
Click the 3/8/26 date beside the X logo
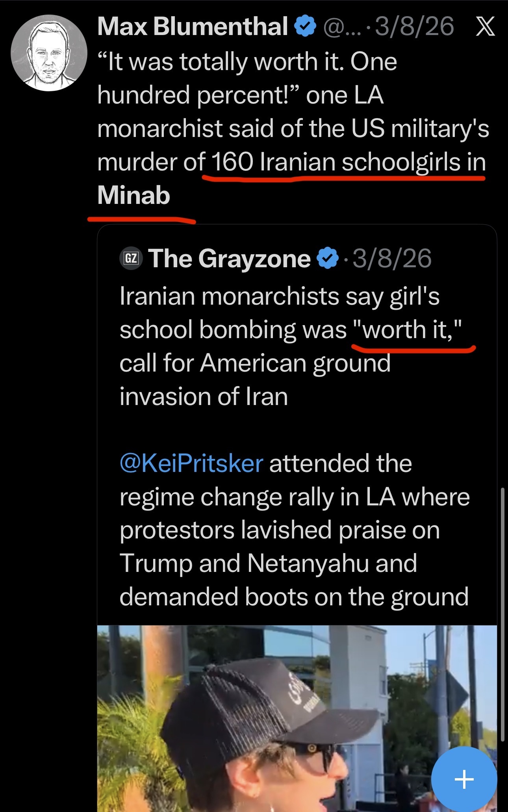pyautogui.click(x=414, y=27)
